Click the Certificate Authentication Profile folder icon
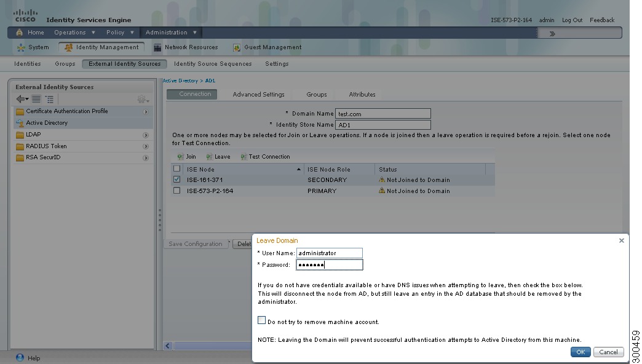642x364 pixels. 20,111
